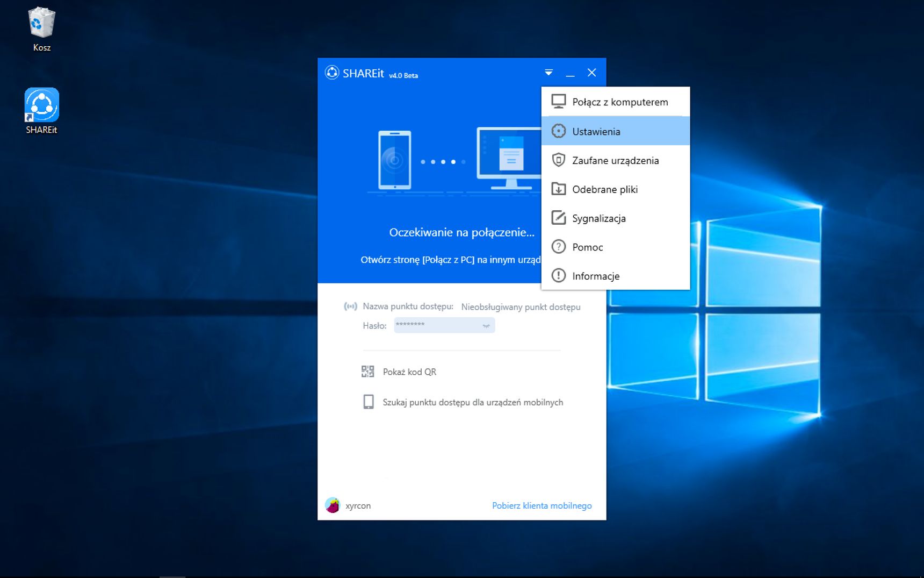Screen dimensions: 924x578
Task: Open Pomoc from the menu
Action: [x=616, y=247]
